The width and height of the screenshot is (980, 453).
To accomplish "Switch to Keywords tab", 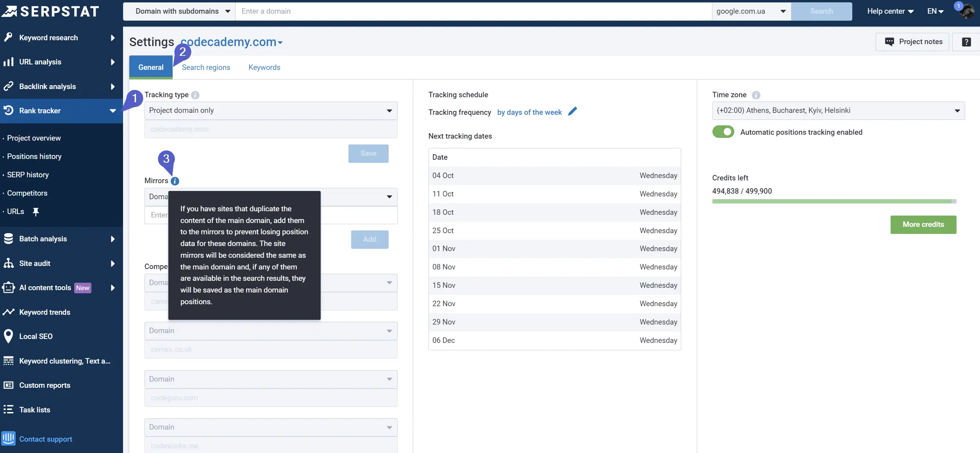I will click(264, 68).
